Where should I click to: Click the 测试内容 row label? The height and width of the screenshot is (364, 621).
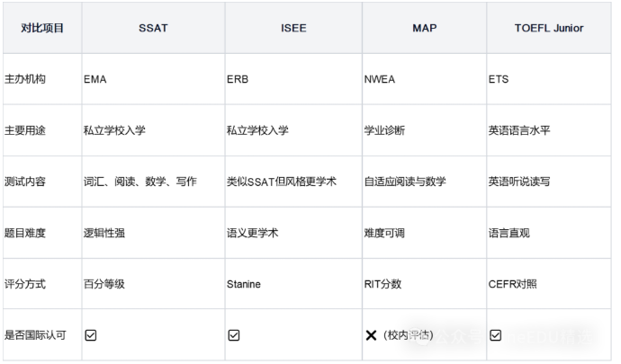(26, 182)
